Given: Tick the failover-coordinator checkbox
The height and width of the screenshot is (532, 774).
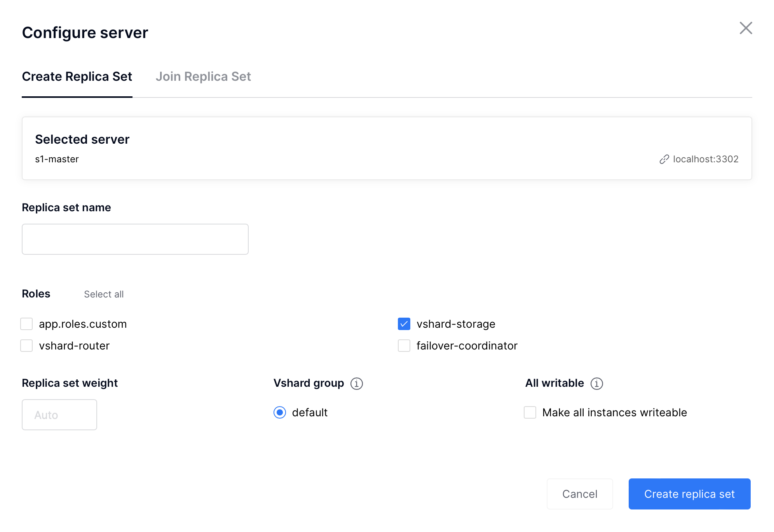Looking at the screenshot, I should point(404,346).
